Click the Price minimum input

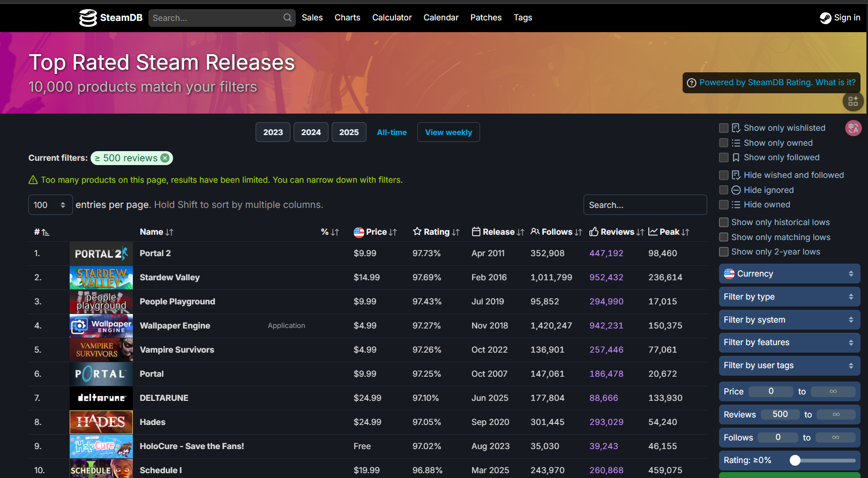coord(771,392)
